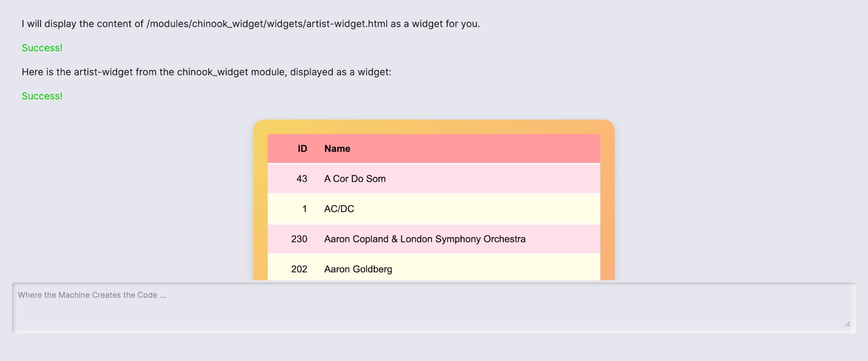Click the widget's top orange gradient border
The height and width of the screenshot is (361, 868).
(x=434, y=126)
